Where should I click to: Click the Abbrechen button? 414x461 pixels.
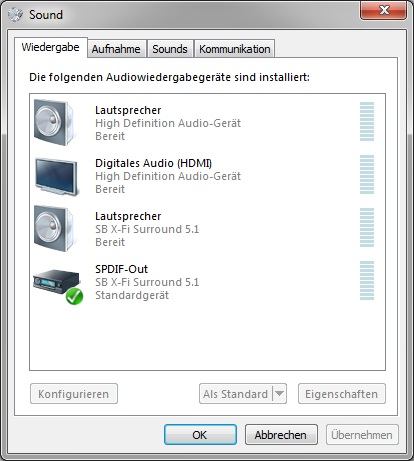[281, 435]
